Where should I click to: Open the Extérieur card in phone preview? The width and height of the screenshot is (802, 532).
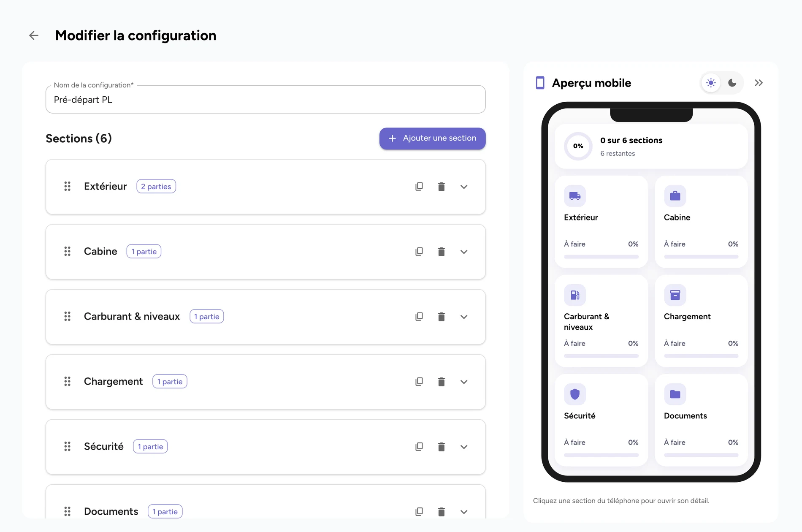[x=601, y=222]
